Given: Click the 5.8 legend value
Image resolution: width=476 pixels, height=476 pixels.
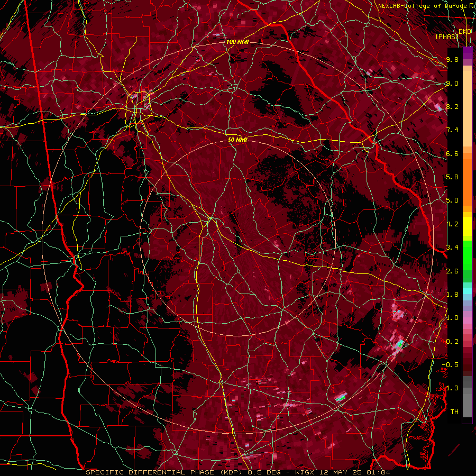Looking at the screenshot, I should pyautogui.click(x=452, y=177).
